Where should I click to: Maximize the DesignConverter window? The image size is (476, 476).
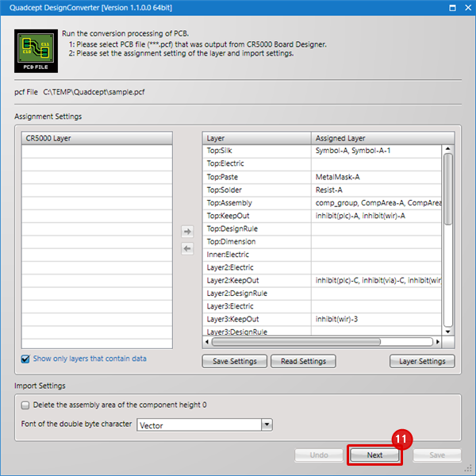452,8
